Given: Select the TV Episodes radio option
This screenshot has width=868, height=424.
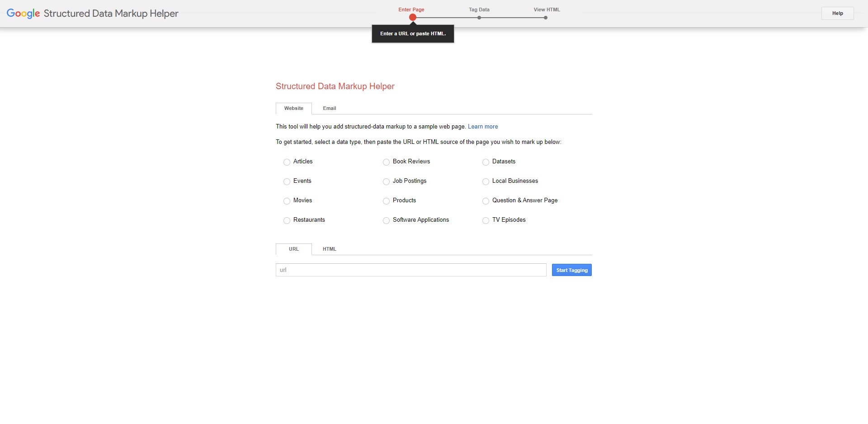Looking at the screenshot, I should pyautogui.click(x=486, y=220).
